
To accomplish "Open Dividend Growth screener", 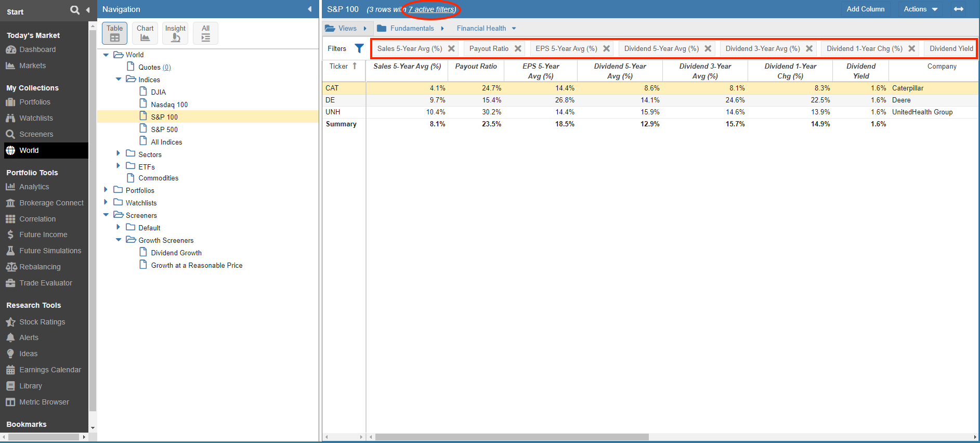I will (x=176, y=253).
